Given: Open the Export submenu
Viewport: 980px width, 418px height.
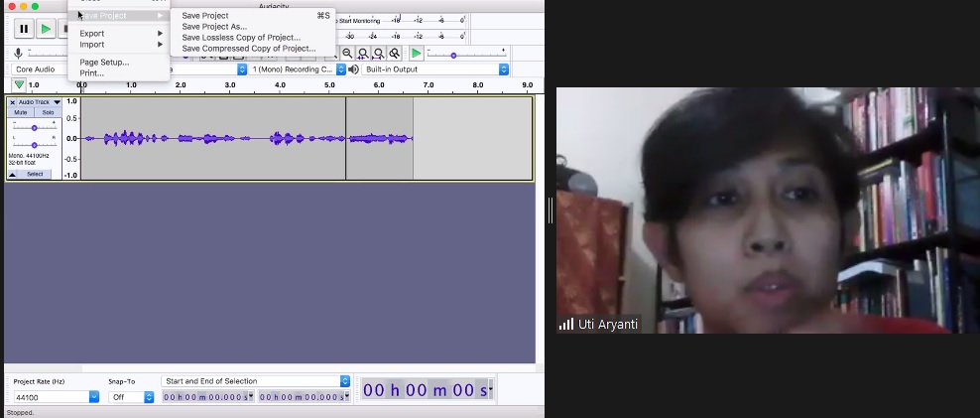Looking at the screenshot, I should click(119, 33).
